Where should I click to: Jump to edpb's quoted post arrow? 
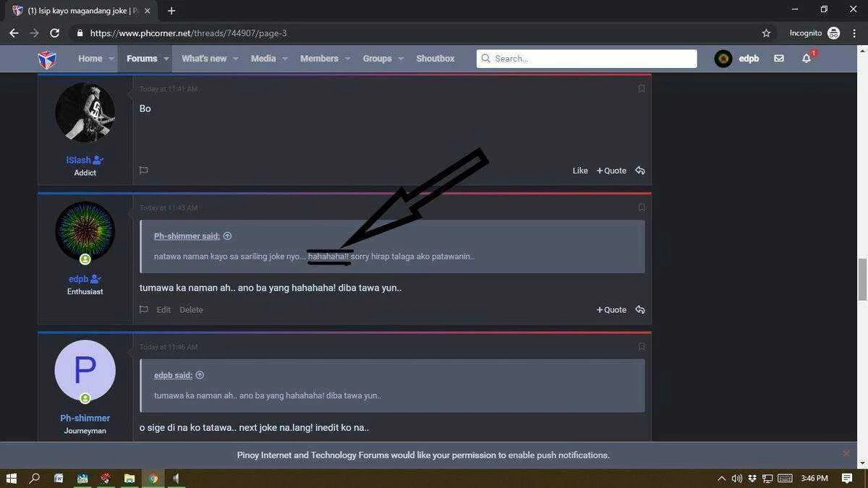200,375
